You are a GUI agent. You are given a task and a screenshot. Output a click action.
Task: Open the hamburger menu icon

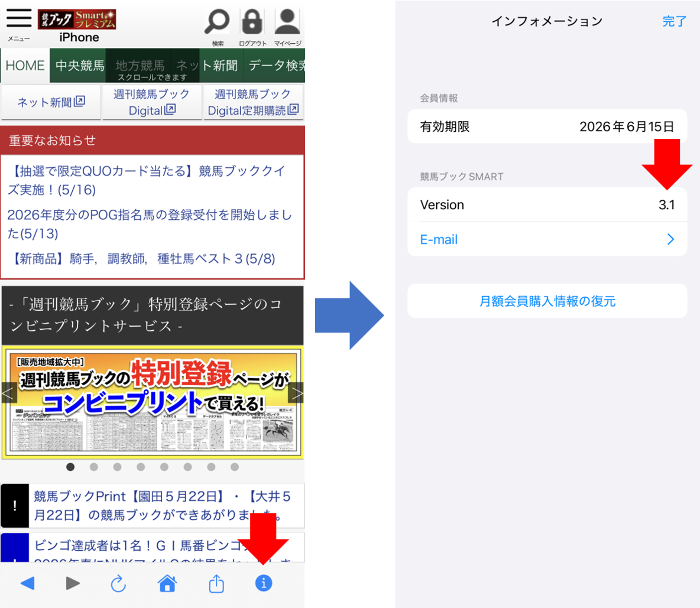pyautogui.click(x=19, y=18)
